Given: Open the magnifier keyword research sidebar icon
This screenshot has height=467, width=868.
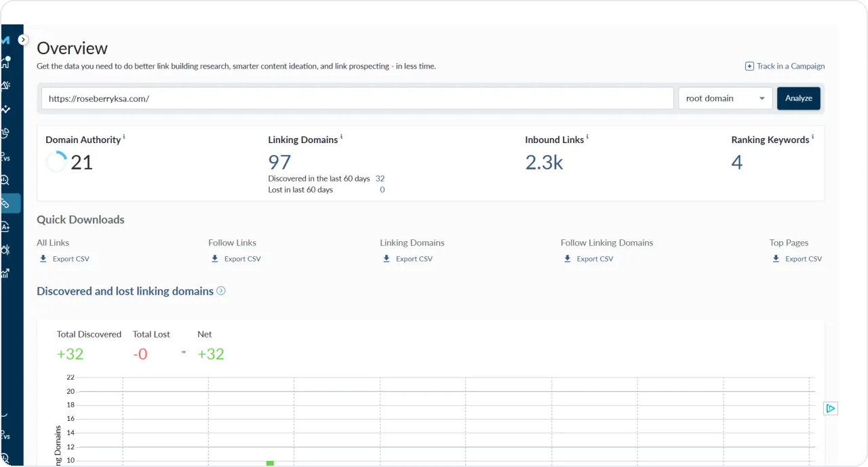Looking at the screenshot, I should [x=5, y=180].
